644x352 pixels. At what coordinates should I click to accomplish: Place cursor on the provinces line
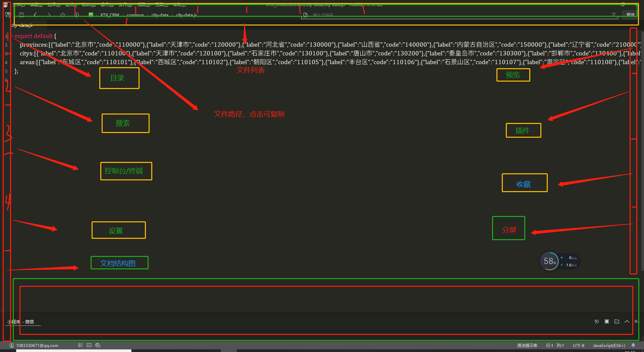330,45
